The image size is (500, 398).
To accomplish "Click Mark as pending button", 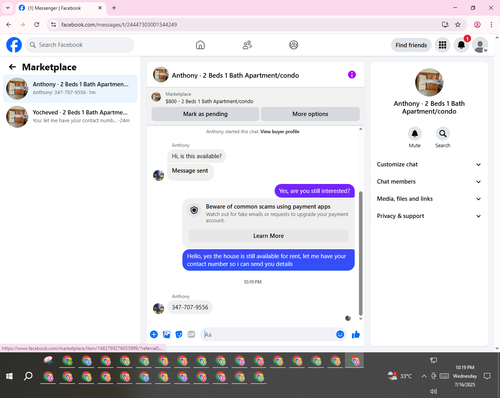I will pyautogui.click(x=205, y=114).
